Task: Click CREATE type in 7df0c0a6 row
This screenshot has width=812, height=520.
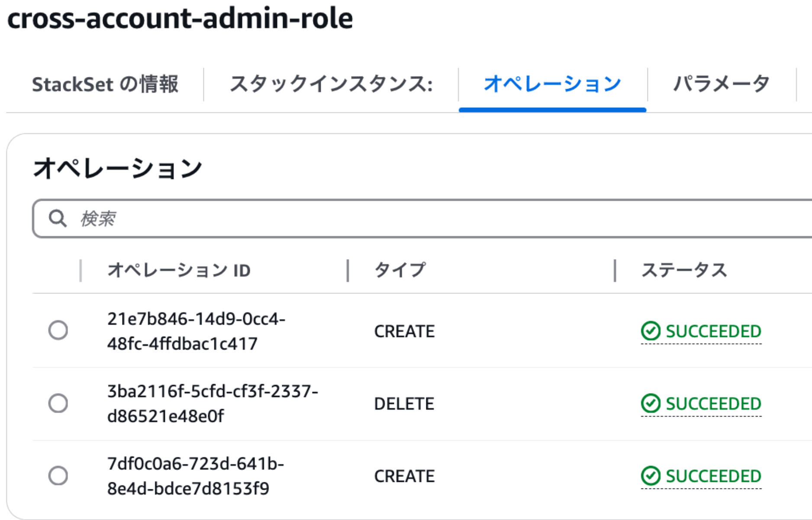Action: point(404,476)
